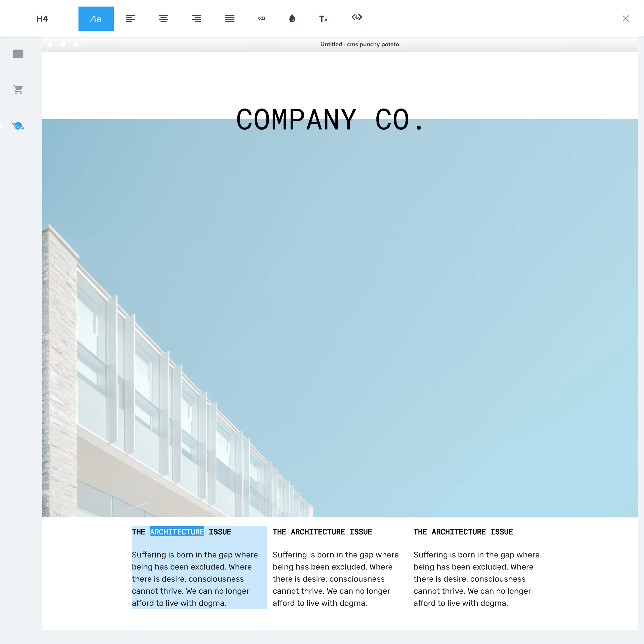Screen dimensions: 644x644
Task: Toggle right alignment for the text
Action: (197, 18)
